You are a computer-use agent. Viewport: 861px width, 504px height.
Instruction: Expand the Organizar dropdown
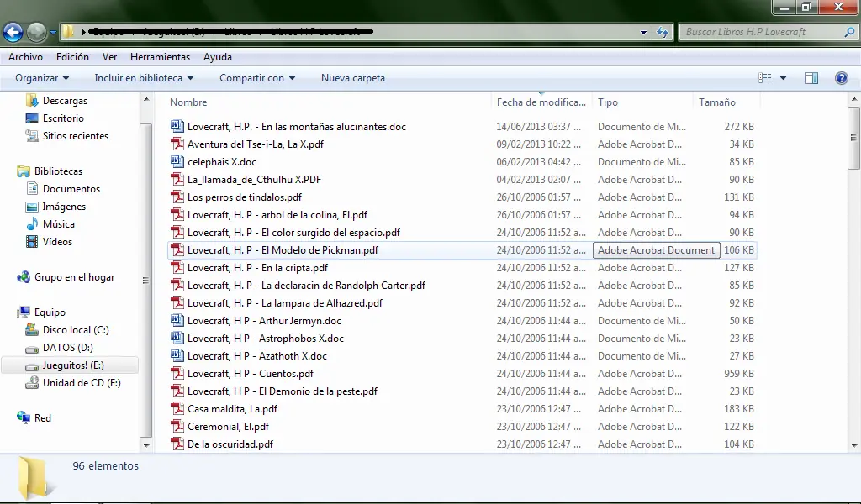[42, 78]
